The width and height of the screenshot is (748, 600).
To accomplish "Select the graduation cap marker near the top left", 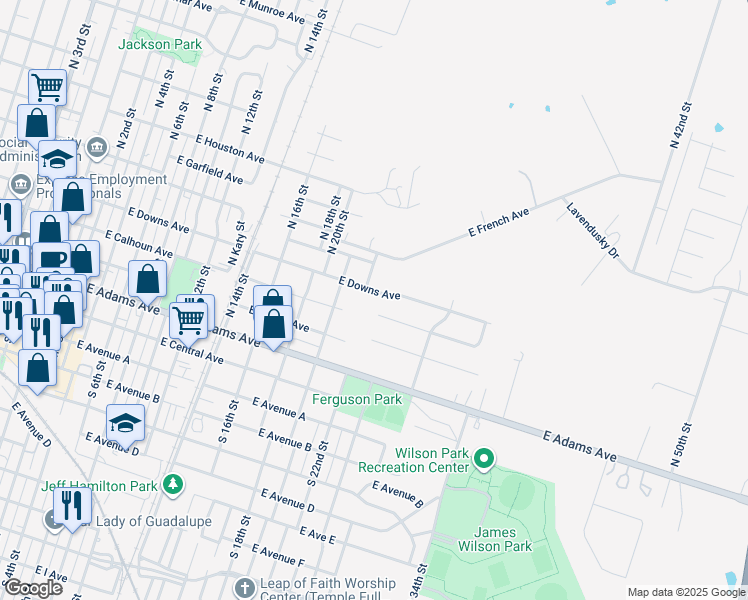I will coord(58,159).
